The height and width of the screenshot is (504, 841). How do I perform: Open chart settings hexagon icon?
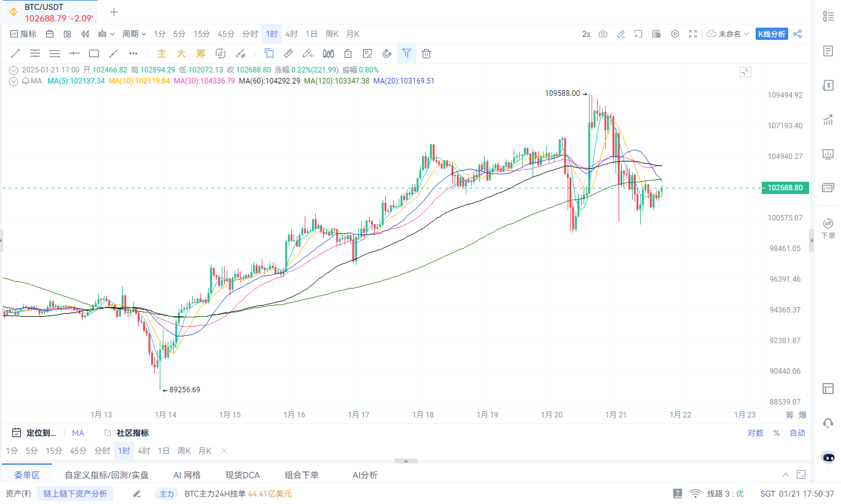click(675, 34)
